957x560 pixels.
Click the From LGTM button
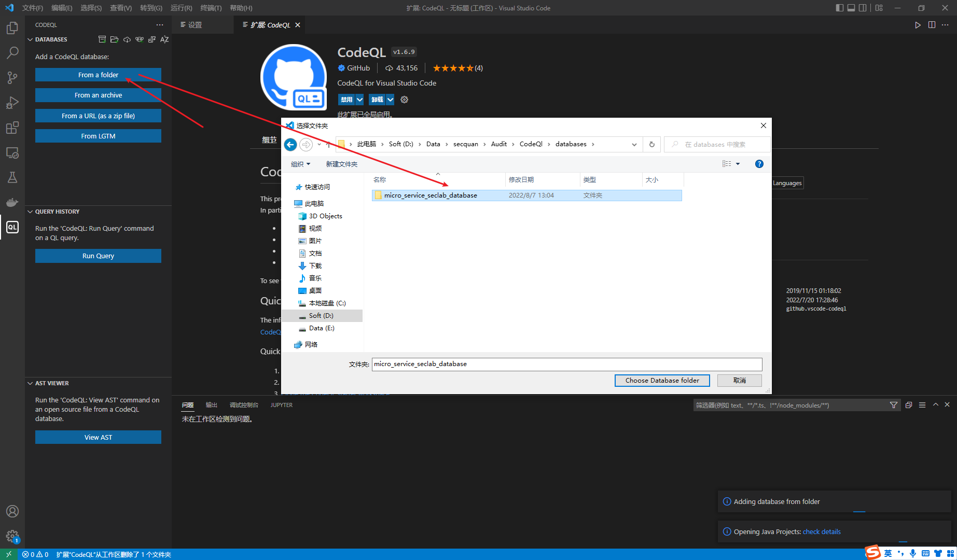[98, 136]
